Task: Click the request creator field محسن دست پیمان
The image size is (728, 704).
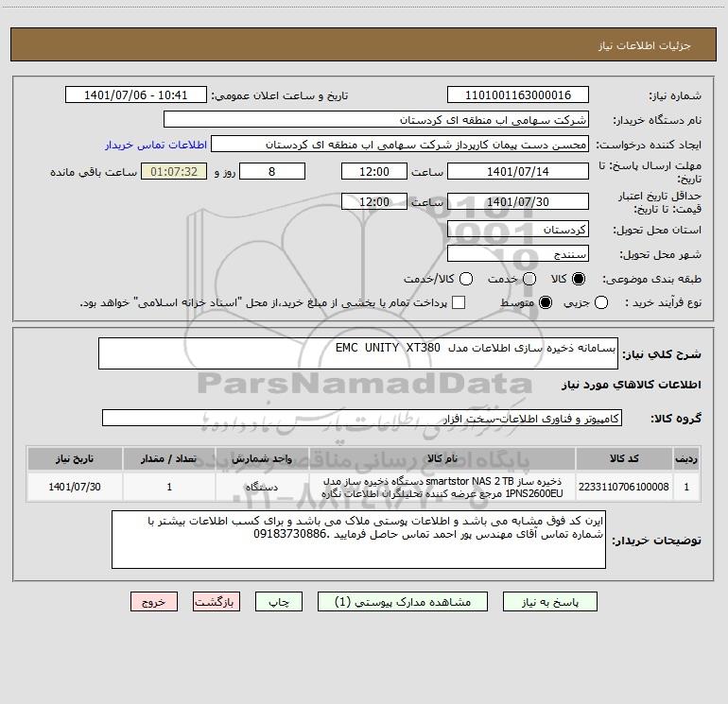Action: coord(400,145)
